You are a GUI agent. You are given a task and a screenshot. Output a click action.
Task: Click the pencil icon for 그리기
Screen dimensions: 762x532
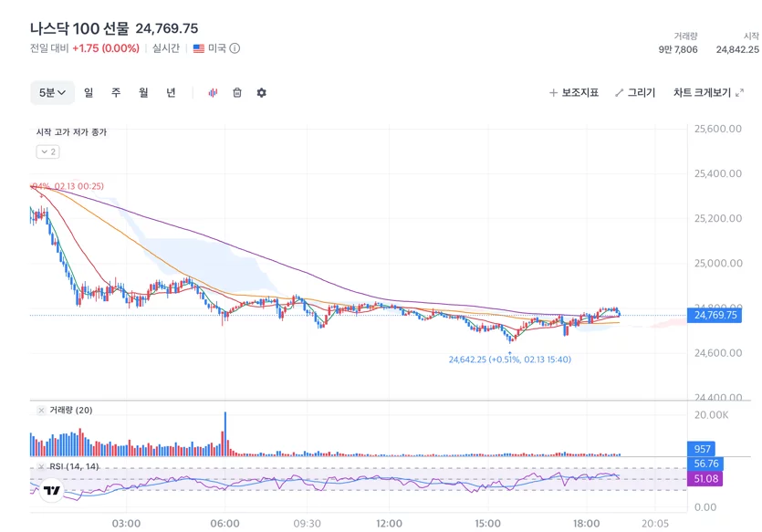pos(619,93)
